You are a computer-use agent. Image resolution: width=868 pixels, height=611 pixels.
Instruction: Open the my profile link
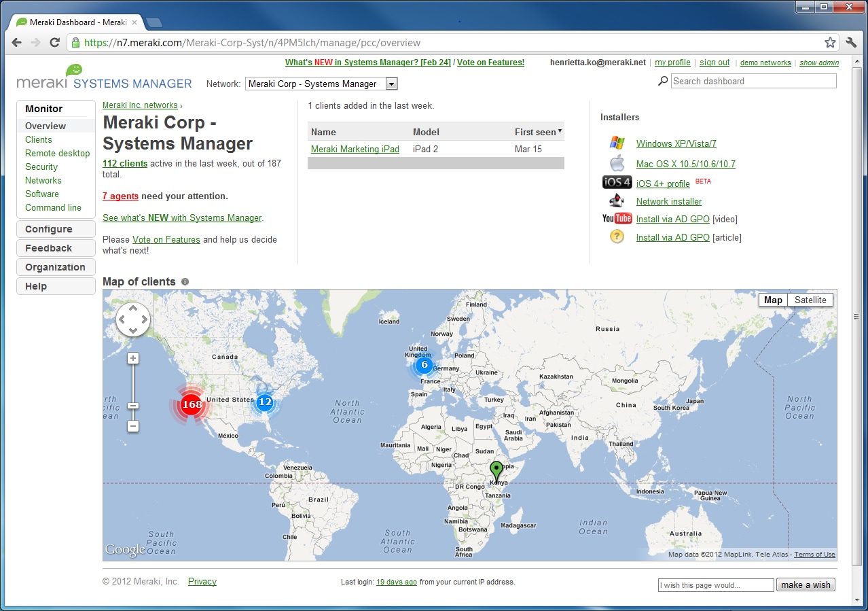click(672, 63)
